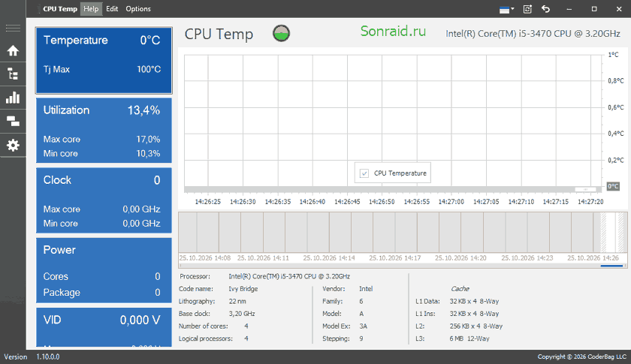Select the VID tile

tap(104, 327)
